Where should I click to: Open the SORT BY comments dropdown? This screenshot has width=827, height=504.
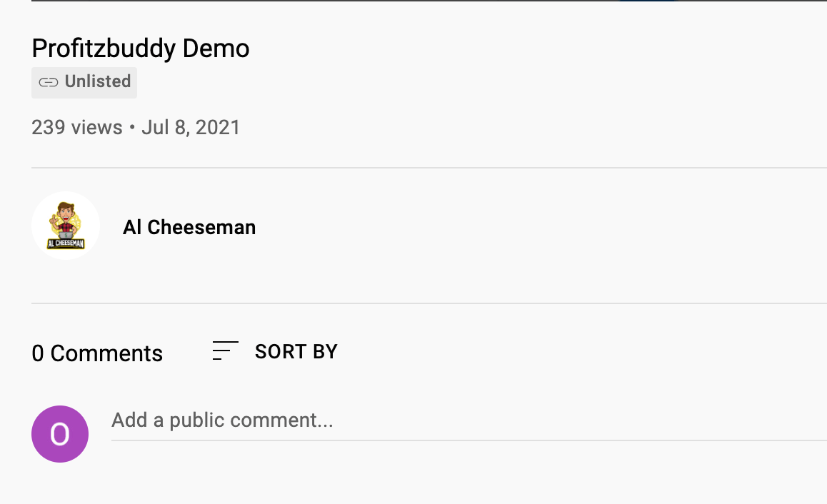tap(275, 352)
